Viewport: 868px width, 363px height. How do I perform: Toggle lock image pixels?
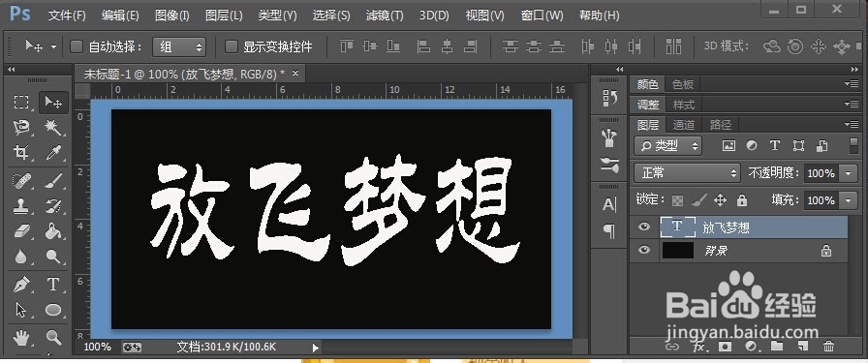[x=698, y=199]
